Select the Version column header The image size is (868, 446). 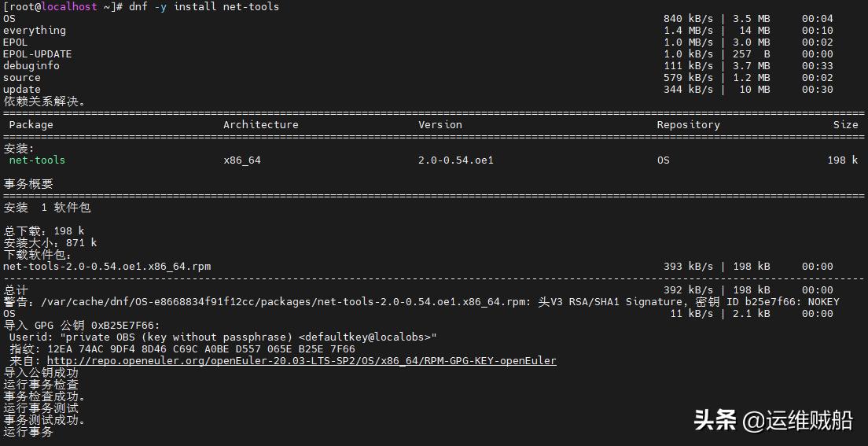click(x=440, y=124)
